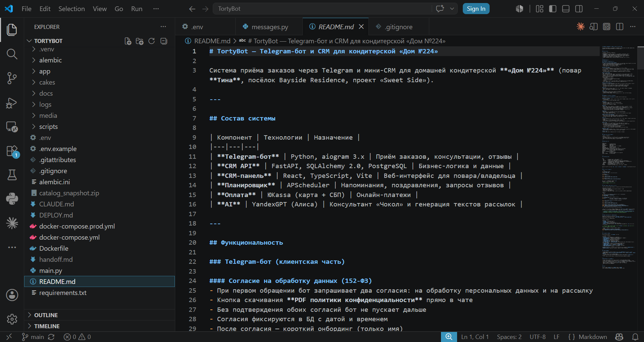Open Copilot chat dropdown arrow

click(452, 9)
